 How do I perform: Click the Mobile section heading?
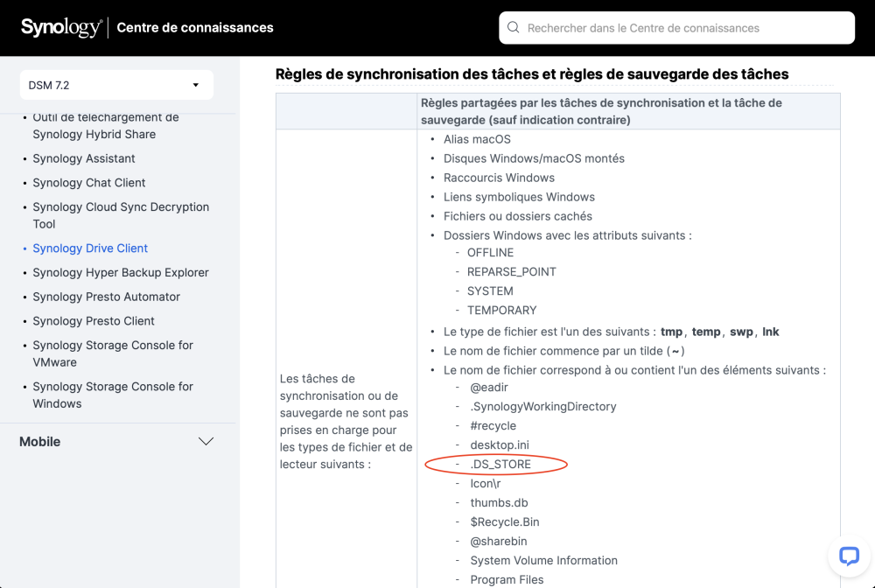[x=39, y=441]
